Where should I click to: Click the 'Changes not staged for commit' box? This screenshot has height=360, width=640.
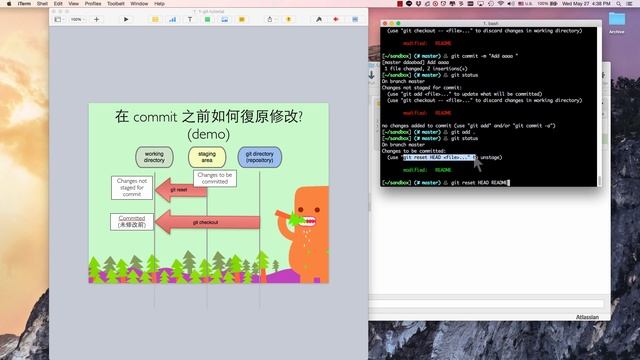coord(132,188)
